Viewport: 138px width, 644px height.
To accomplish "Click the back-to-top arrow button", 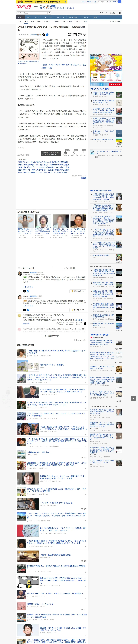I will [x=133, y=398].
